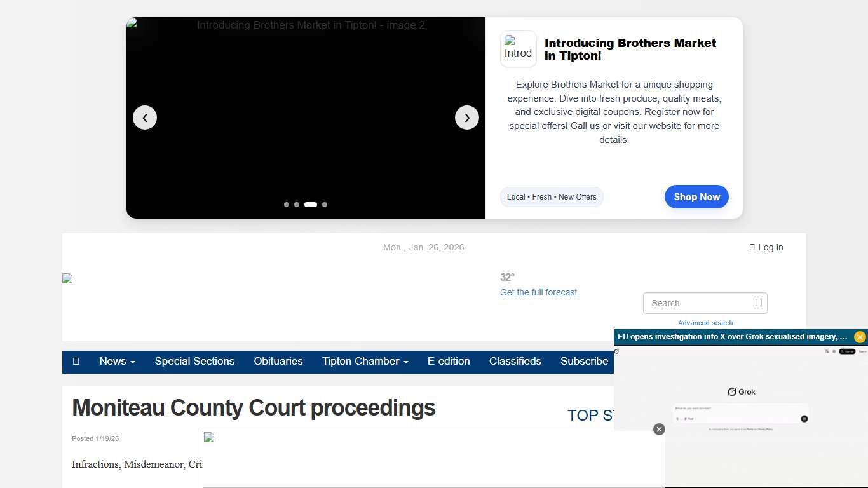Expand the News dropdown menu
Image resolution: width=868 pixels, height=488 pixels.
pyautogui.click(x=117, y=361)
